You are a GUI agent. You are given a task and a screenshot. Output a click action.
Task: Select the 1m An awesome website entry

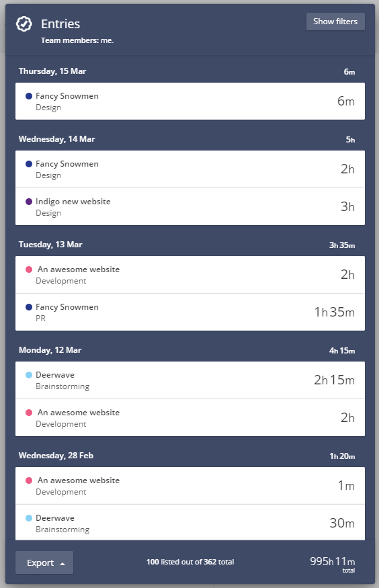pos(190,486)
